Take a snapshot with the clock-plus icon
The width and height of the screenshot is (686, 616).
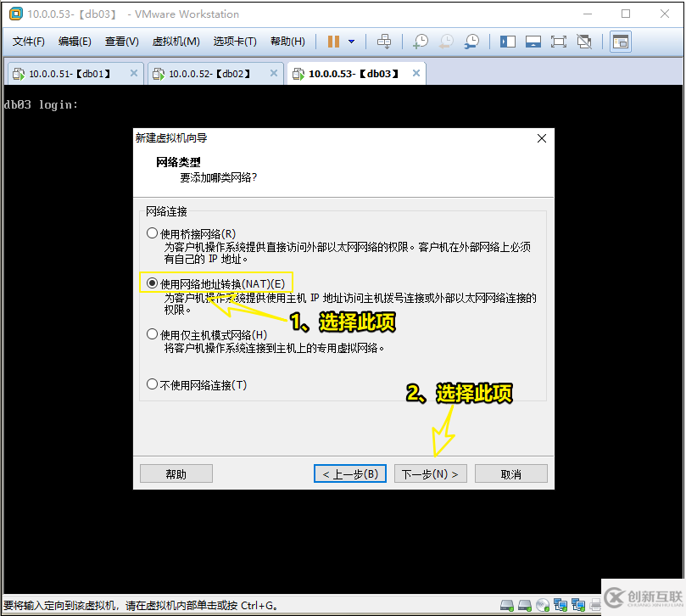pos(421,42)
